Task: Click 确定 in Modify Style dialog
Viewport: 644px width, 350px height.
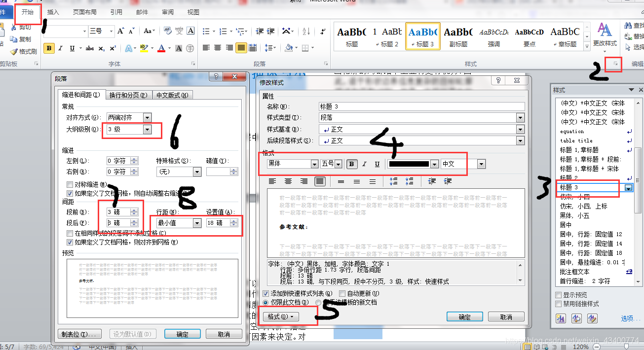Action: click(x=465, y=317)
